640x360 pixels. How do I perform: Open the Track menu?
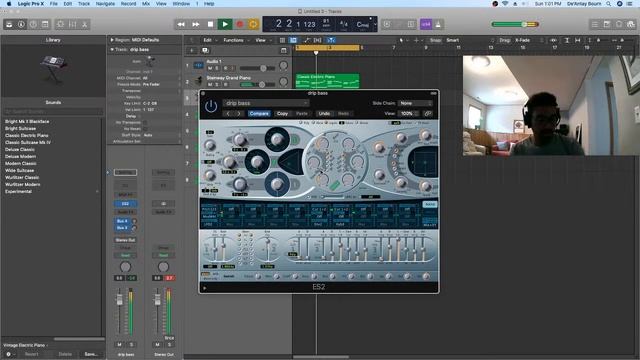[x=84, y=4]
